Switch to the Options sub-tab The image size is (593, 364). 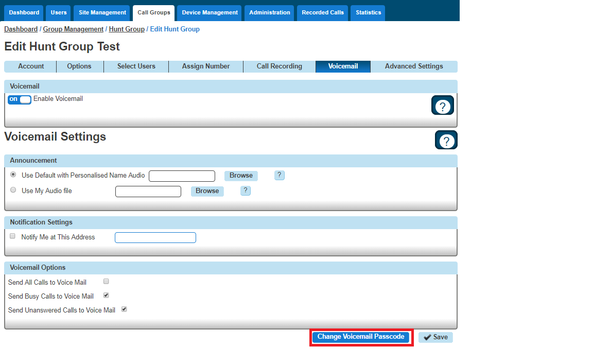tap(79, 66)
